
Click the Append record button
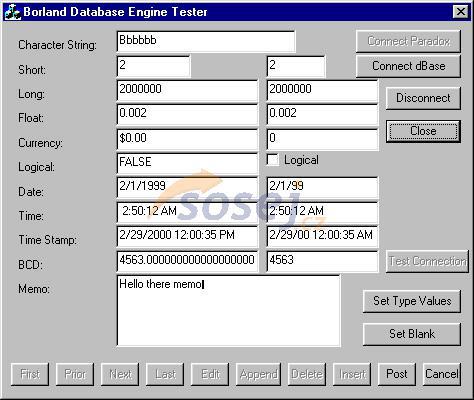point(259,374)
